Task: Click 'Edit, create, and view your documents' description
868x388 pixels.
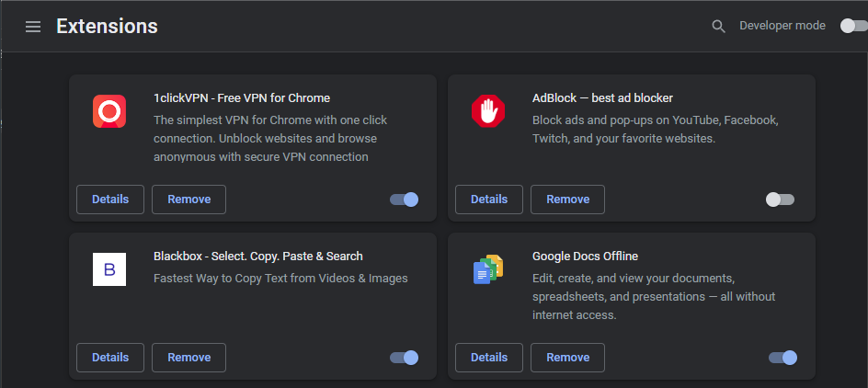Action: point(654,297)
